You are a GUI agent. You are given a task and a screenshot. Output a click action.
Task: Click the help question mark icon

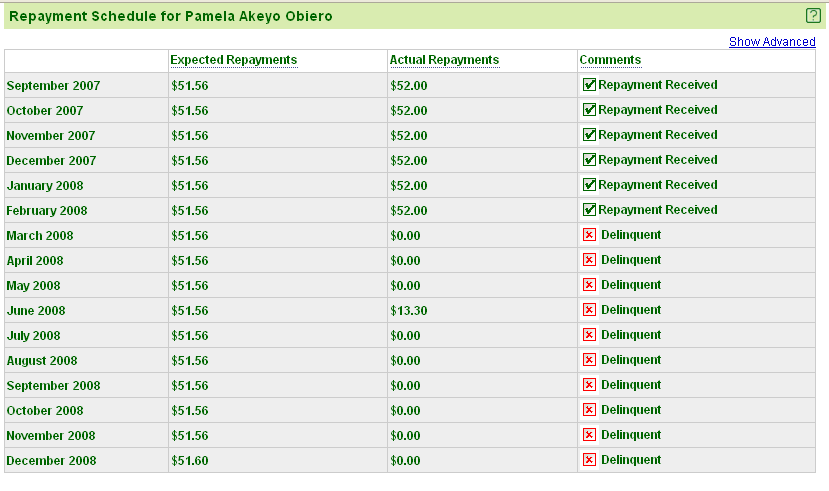pos(812,16)
